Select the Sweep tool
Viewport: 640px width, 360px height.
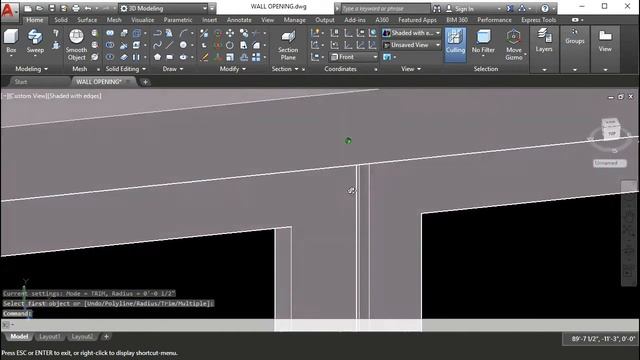point(35,41)
